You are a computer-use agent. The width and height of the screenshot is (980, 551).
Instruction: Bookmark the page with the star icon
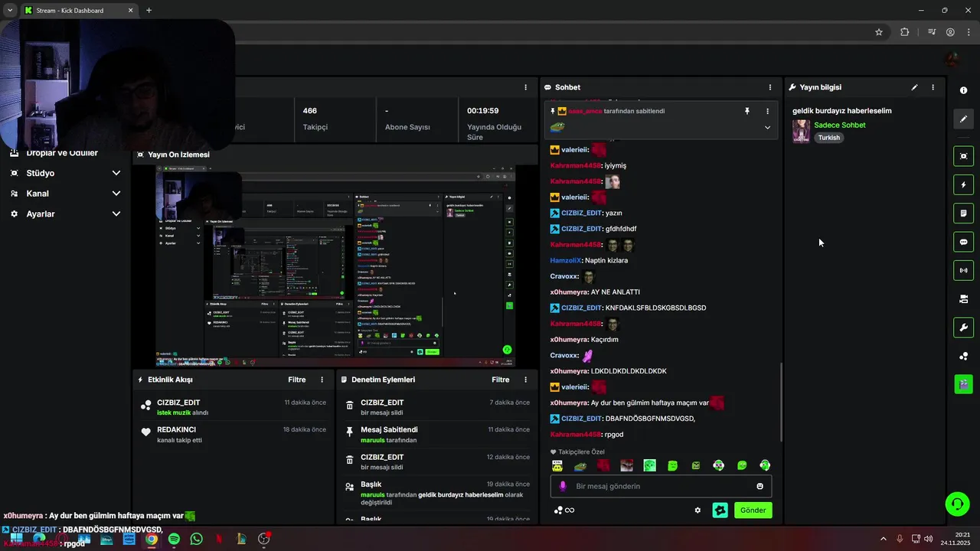click(879, 32)
